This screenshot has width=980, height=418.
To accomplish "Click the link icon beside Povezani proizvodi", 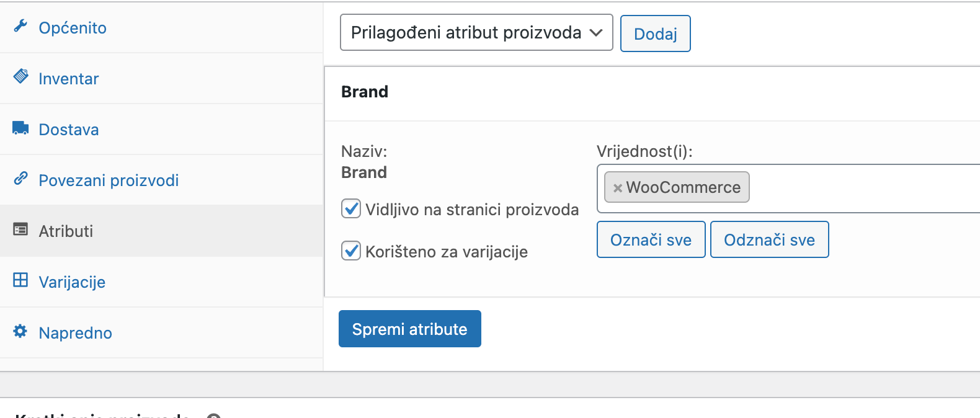I will click(20, 179).
